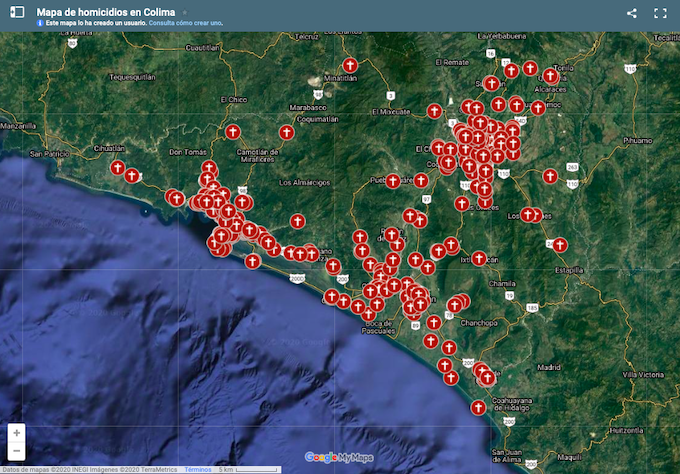Select the homicide marker near Minatitlán
This screenshot has width=680, height=474.
point(349,64)
